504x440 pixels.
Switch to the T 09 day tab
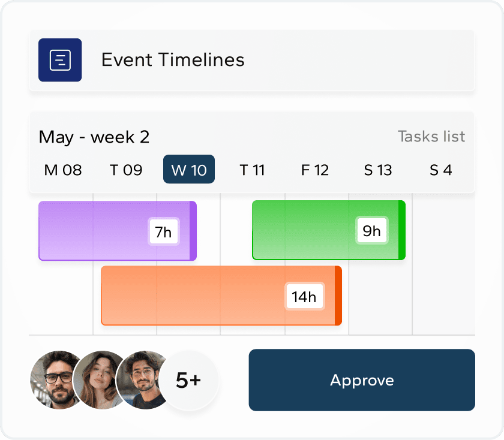point(126,170)
